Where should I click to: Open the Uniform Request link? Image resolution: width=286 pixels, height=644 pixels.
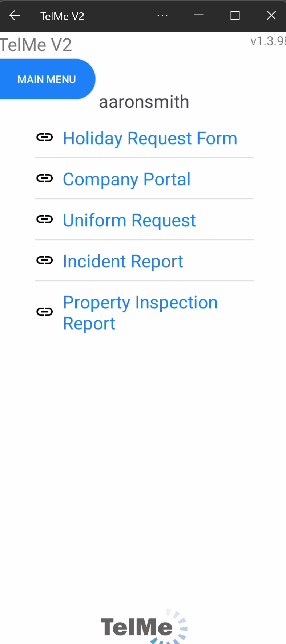coord(129,220)
